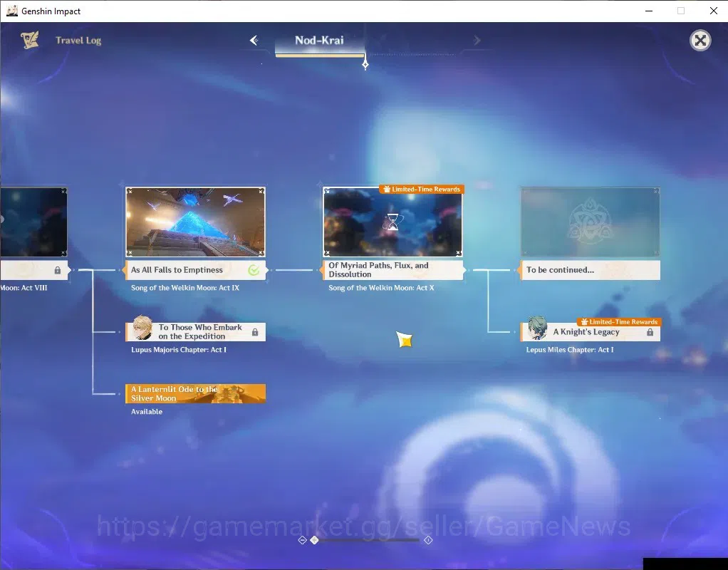Screen dimensions: 728x570
Task: Go to the next region with right arrow
Action: click(477, 41)
